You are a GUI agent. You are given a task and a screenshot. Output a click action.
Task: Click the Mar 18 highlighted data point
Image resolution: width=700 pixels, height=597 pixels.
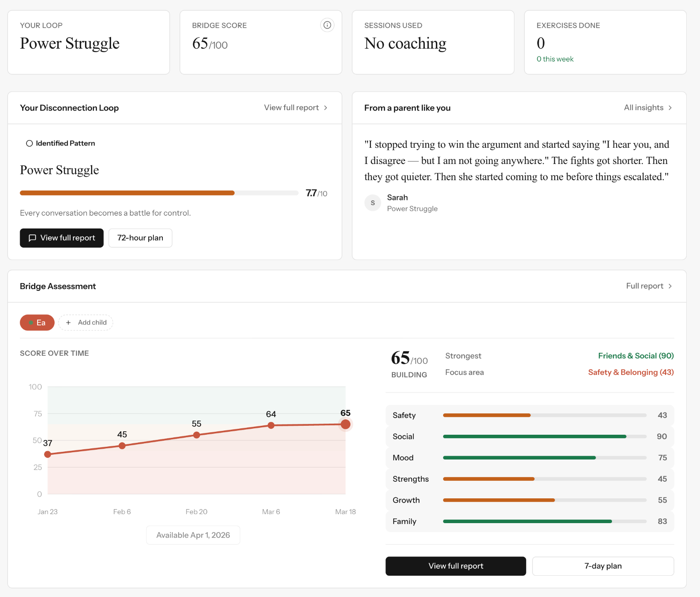[x=346, y=424]
